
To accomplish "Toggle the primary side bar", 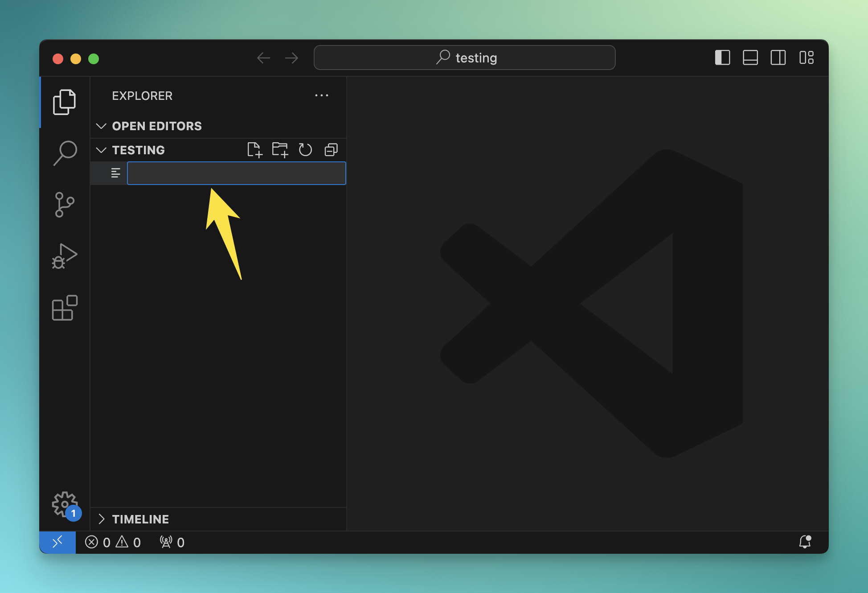I will coord(722,58).
